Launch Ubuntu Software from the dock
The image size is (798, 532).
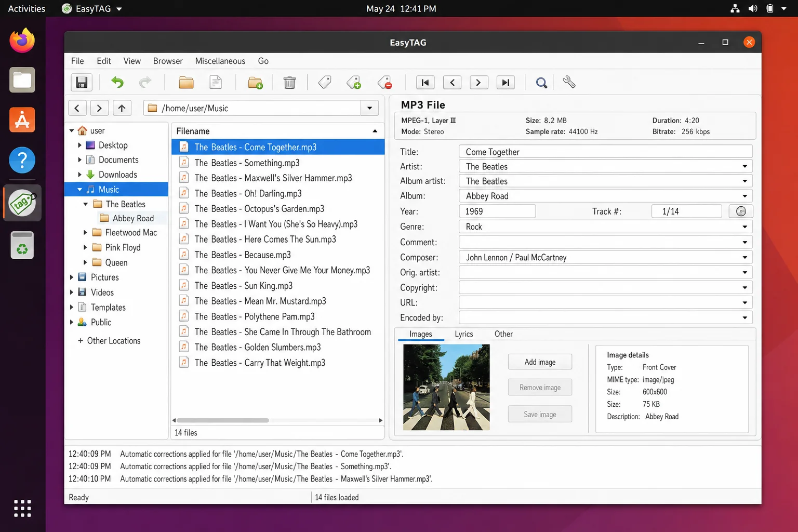[22, 120]
